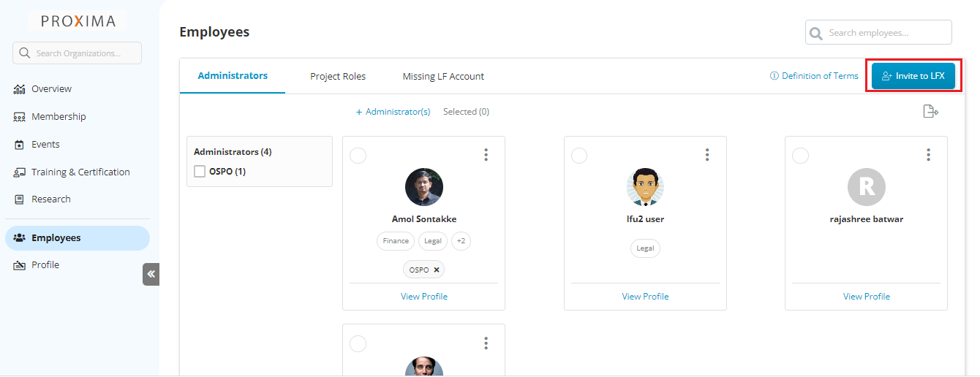The height and width of the screenshot is (377, 980).
Task: Click the Events calendar icon
Action: pyautogui.click(x=20, y=145)
